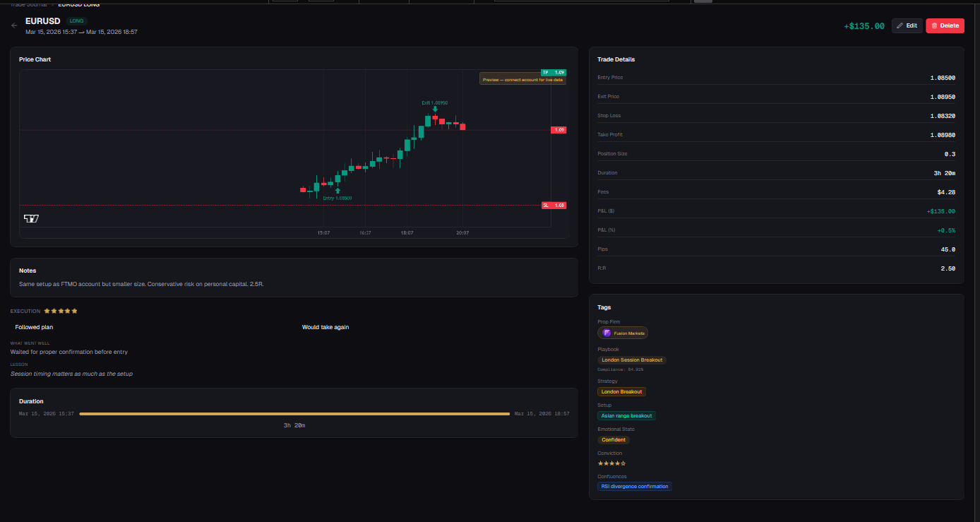Select the London Breakout strategy tag

[x=621, y=391]
